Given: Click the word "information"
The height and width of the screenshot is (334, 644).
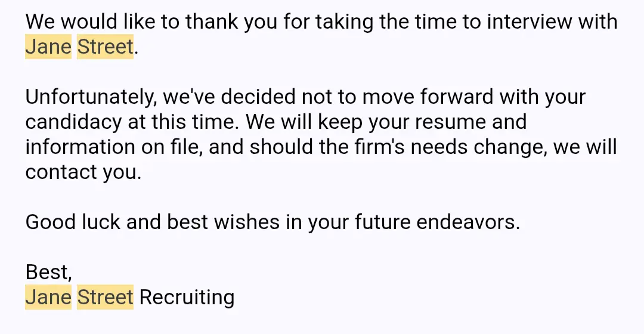Looking at the screenshot, I should (x=80, y=147).
